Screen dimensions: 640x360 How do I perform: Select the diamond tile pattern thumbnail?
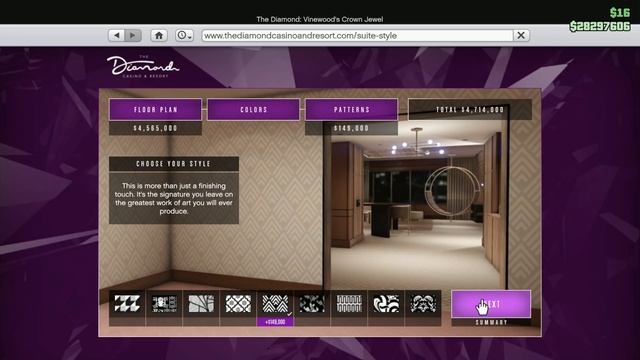(238, 304)
